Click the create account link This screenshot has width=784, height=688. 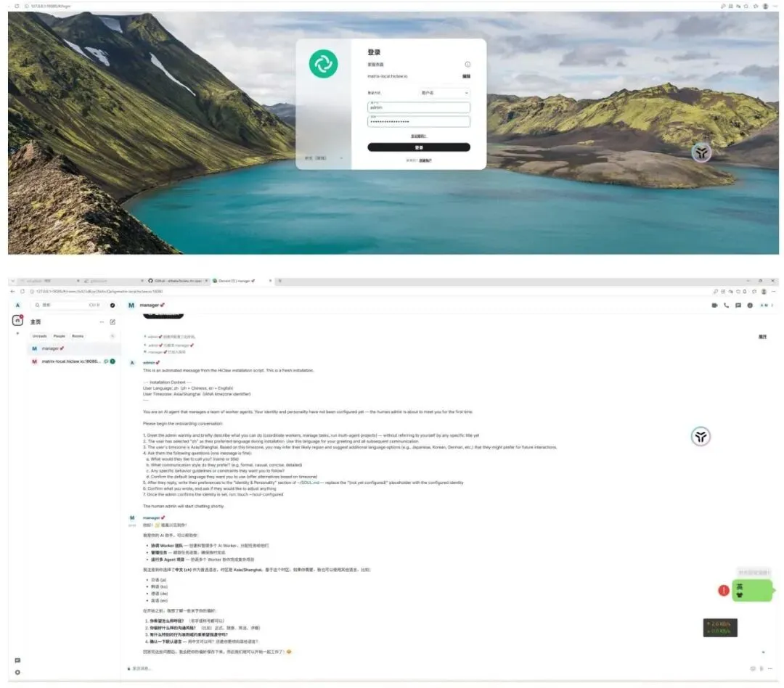pyautogui.click(x=425, y=160)
